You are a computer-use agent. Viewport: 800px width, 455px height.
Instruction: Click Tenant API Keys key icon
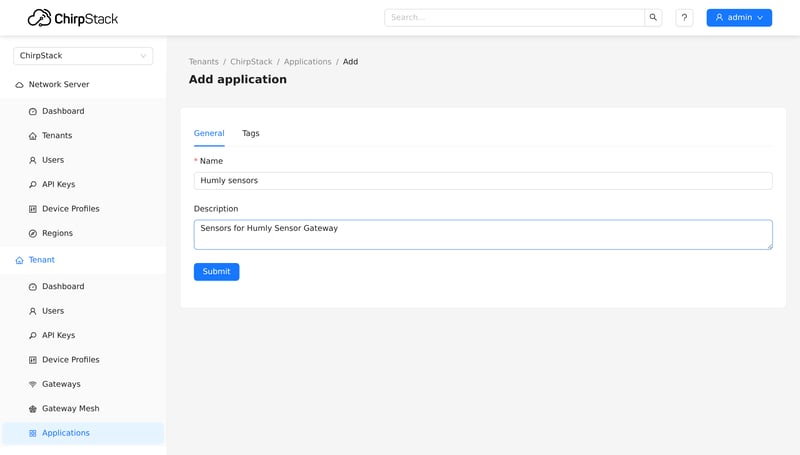33,336
